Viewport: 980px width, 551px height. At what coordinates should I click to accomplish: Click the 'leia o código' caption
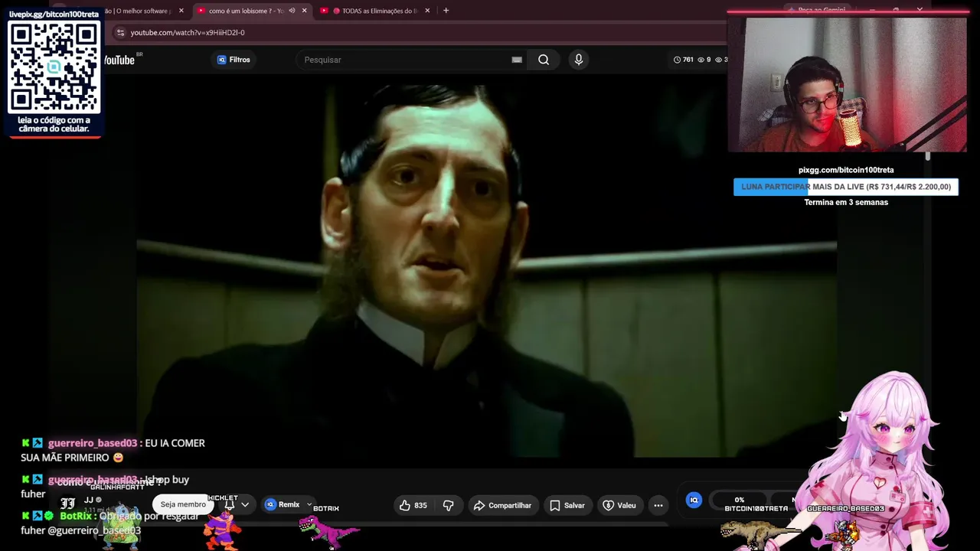point(54,124)
